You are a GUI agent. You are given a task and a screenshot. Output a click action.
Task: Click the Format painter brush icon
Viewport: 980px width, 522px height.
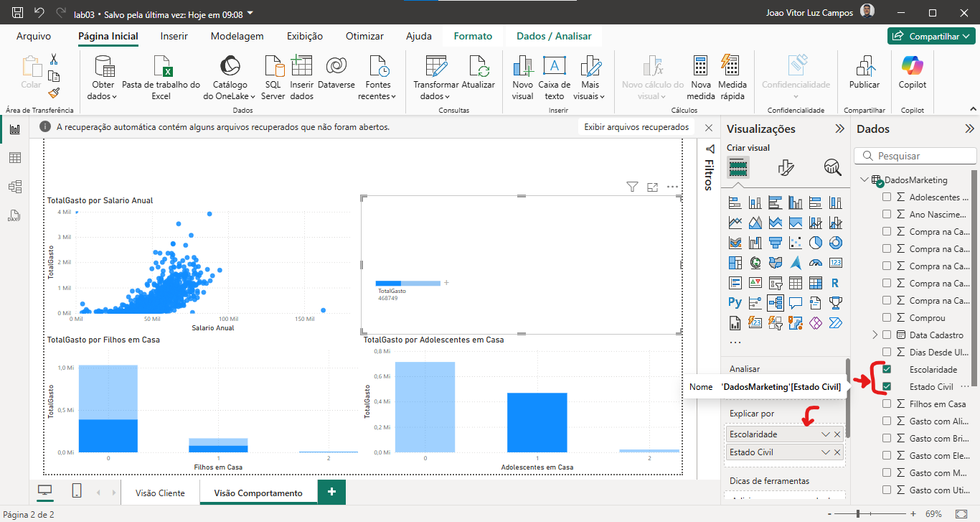[54, 93]
